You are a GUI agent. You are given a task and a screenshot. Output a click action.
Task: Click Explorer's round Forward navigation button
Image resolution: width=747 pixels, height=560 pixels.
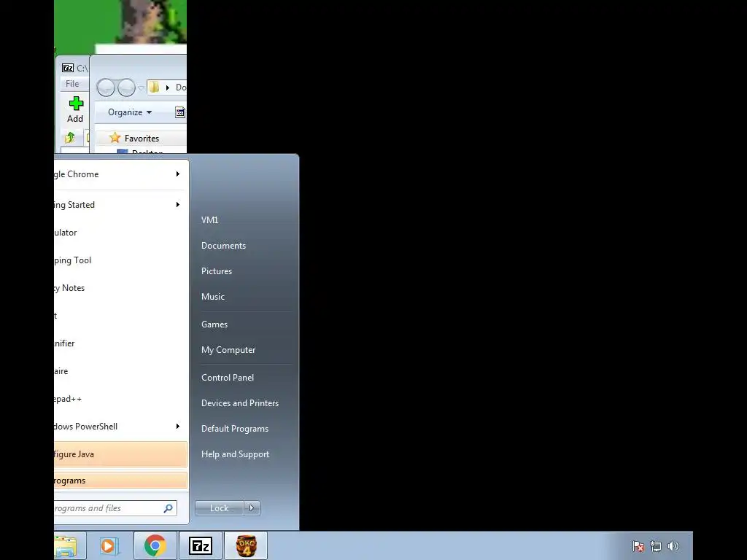pos(126,87)
